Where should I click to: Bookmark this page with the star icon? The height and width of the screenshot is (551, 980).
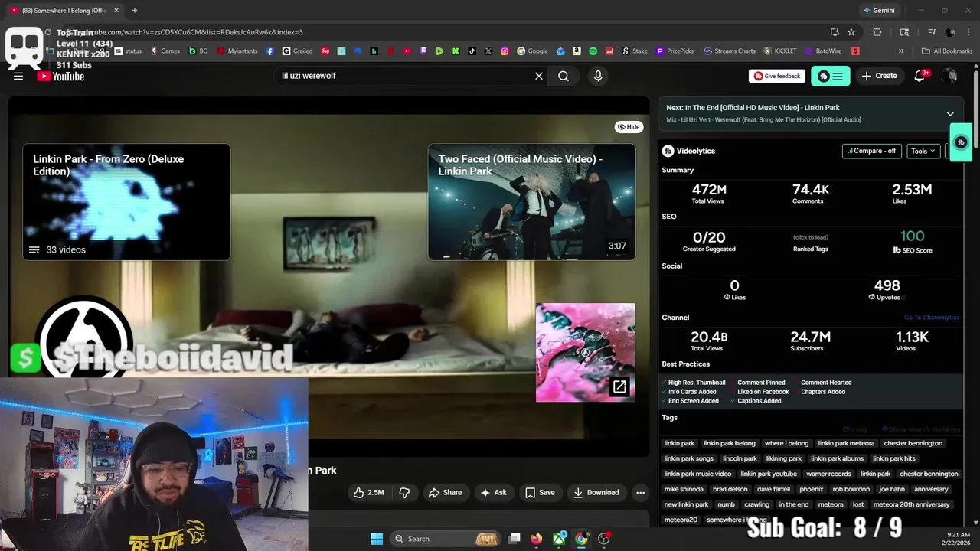coord(851,32)
